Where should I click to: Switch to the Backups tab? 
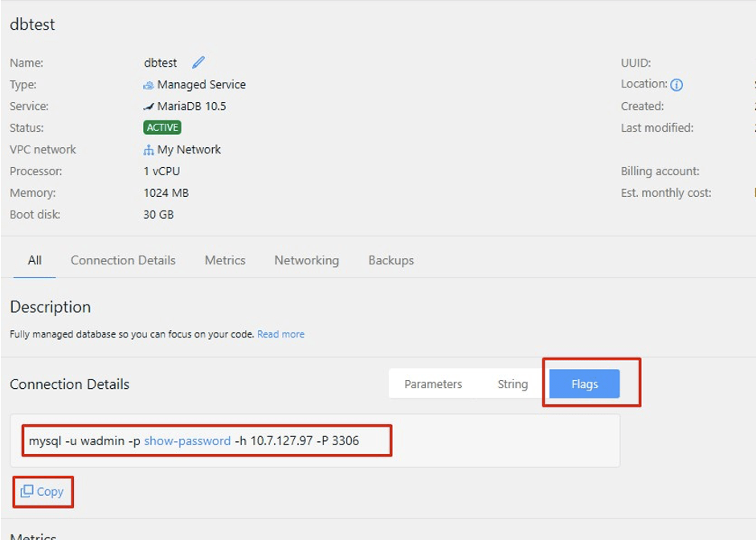tap(390, 260)
